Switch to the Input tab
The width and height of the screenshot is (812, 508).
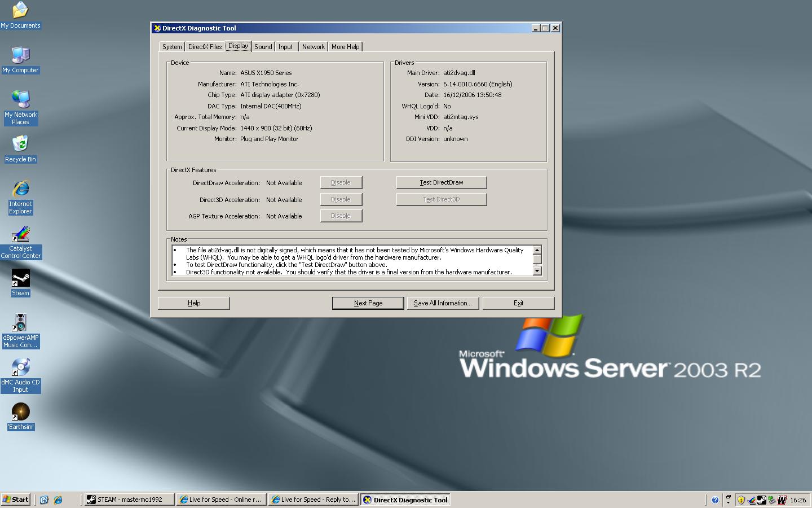pos(285,47)
